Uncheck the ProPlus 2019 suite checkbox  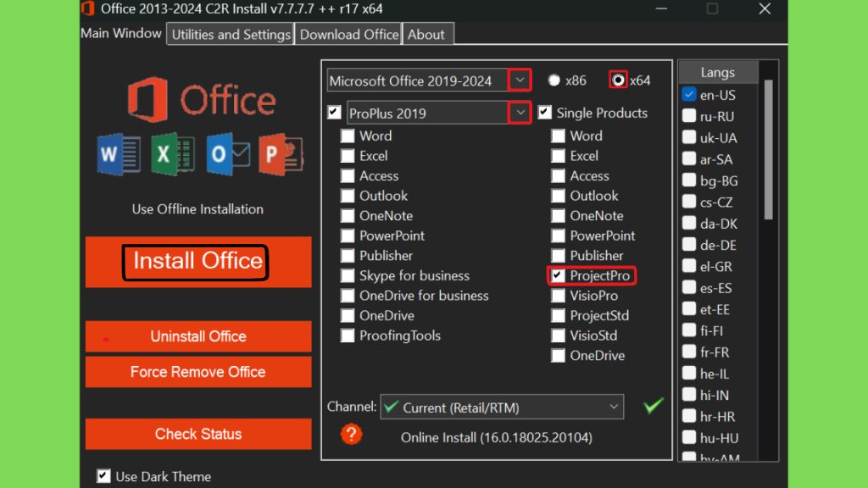click(x=334, y=113)
